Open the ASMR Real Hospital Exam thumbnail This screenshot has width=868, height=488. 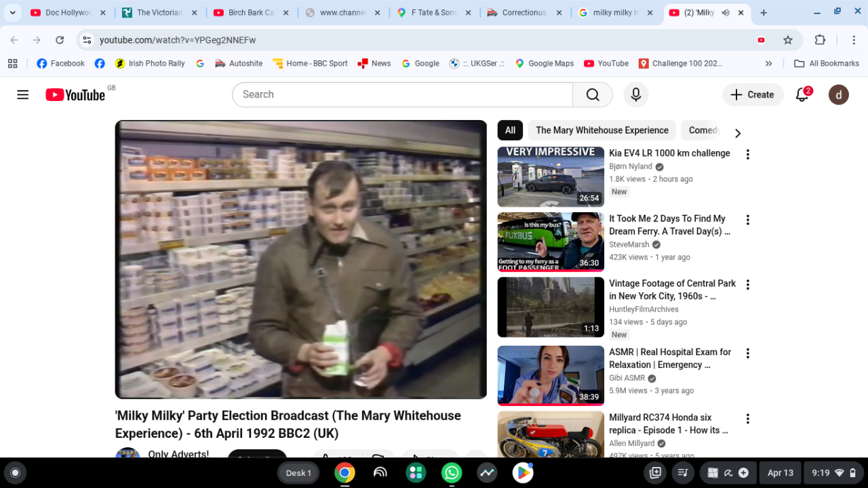pyautogui.click(x=551, y=375)
